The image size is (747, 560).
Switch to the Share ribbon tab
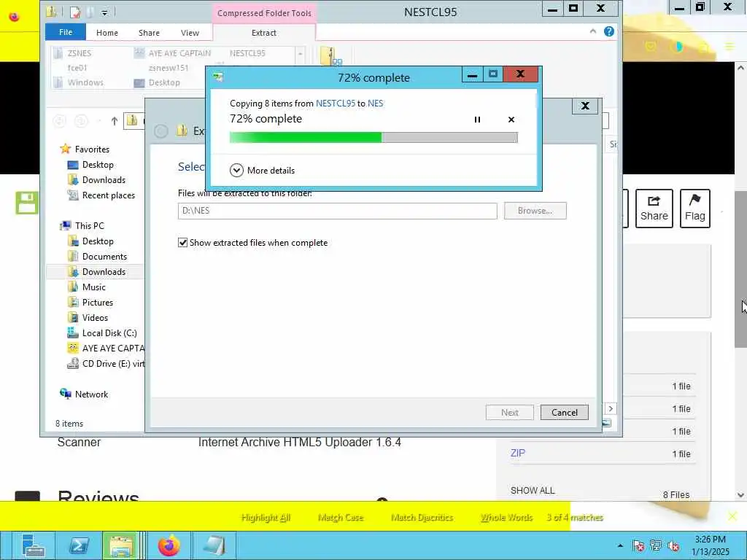click(149, 33)
